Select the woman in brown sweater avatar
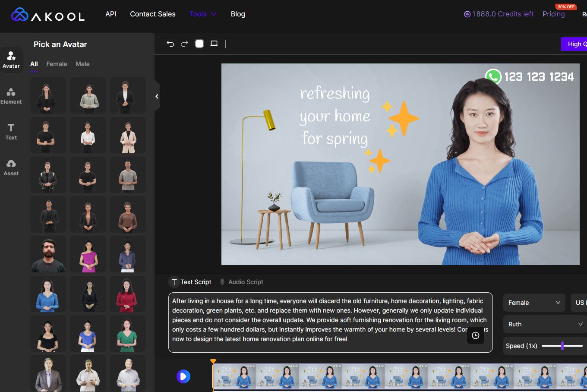The height and width of the screenshot is (392, 587). 128,215
